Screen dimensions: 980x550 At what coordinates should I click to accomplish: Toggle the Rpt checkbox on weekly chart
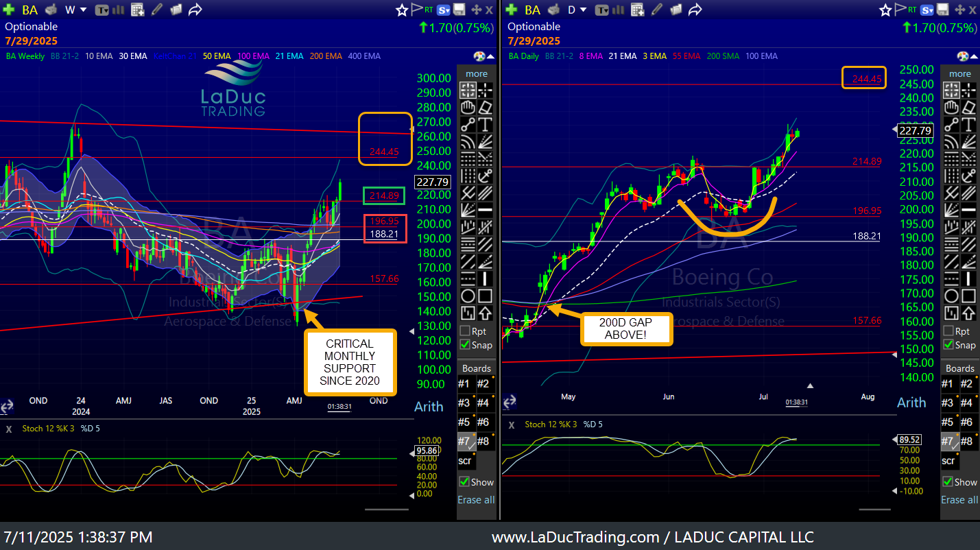(x=465, y=331)
